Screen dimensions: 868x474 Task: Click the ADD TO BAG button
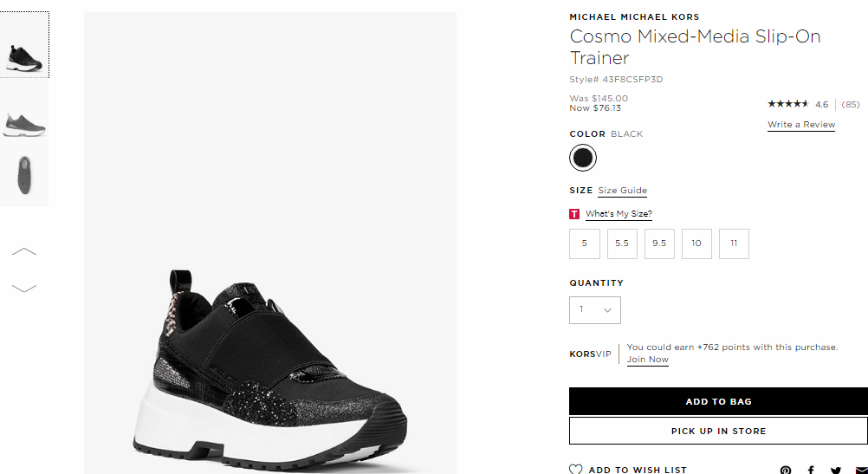(718, 401)
